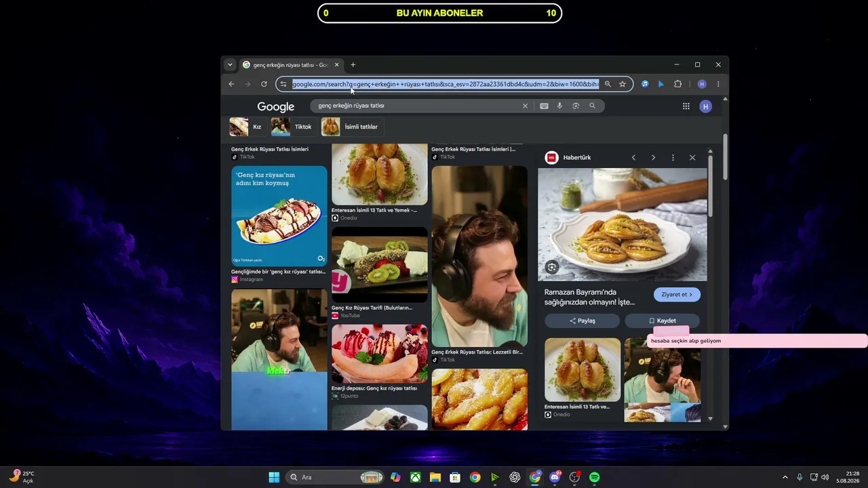The height and width of the screenshot is (488, 868).
Task: Search inside the preview image with Lens
Action: (552, 268)
